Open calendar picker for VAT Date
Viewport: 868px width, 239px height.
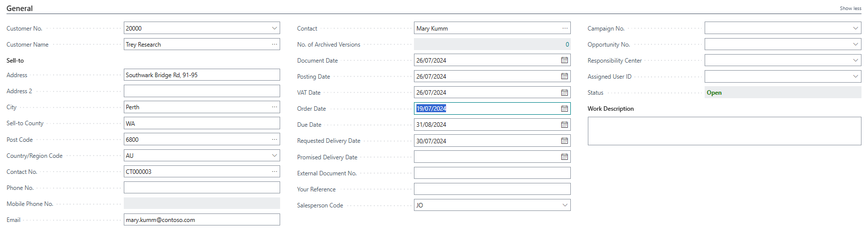tap(564, 93)
